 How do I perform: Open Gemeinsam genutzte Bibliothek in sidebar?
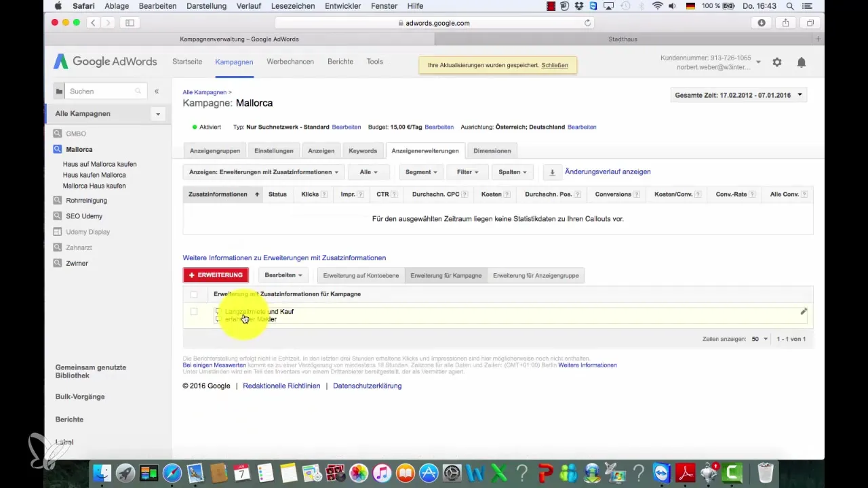[x=90, y=371]
